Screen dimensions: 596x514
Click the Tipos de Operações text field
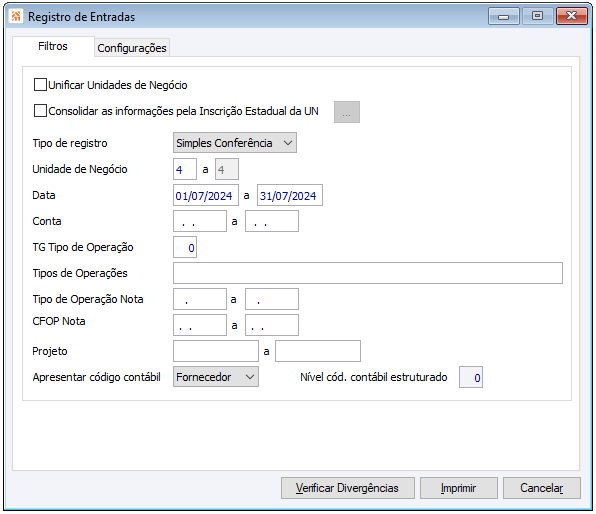pyautogui.click(x=368, y=273)
